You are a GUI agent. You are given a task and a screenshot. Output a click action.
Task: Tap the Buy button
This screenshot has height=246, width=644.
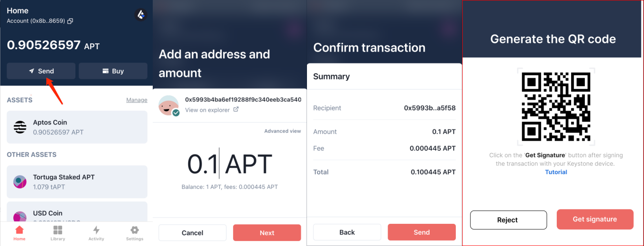(113, 71)
